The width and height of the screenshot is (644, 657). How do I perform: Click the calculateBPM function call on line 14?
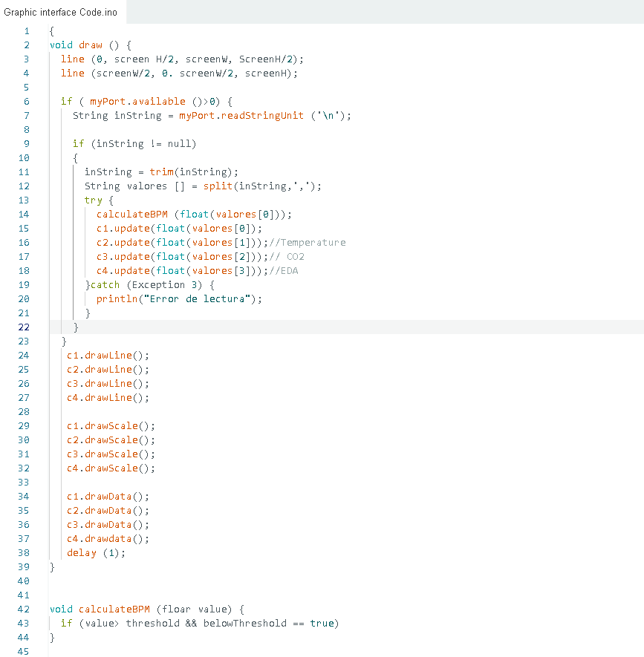coord(132,214)
